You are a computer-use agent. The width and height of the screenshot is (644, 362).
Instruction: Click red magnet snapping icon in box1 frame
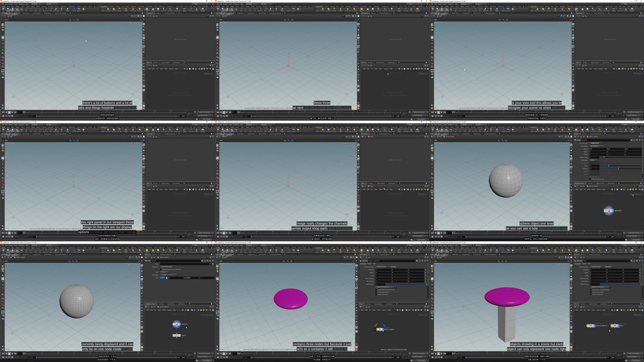point(432,308)
